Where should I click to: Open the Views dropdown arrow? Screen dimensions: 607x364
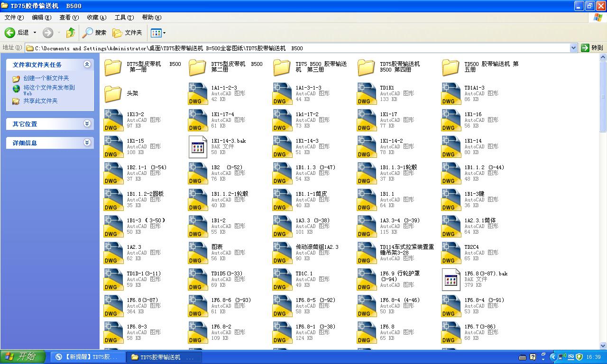[165, 33]
